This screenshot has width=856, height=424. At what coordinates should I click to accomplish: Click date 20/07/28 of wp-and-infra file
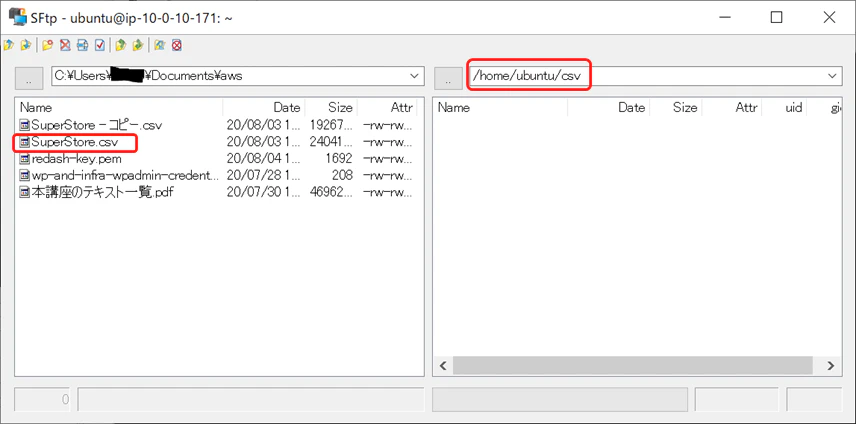pyautogui.click(x=263, y=175)
